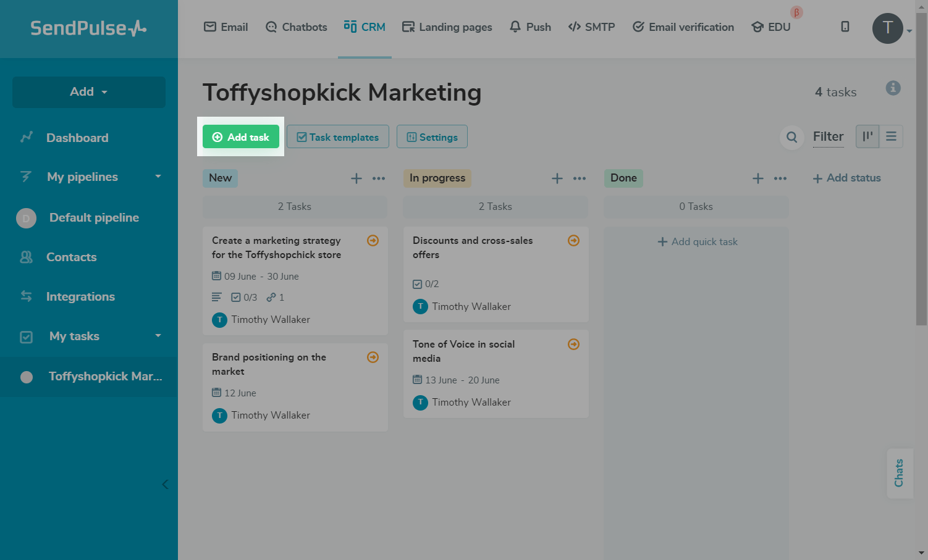Open Task templates

337,137
